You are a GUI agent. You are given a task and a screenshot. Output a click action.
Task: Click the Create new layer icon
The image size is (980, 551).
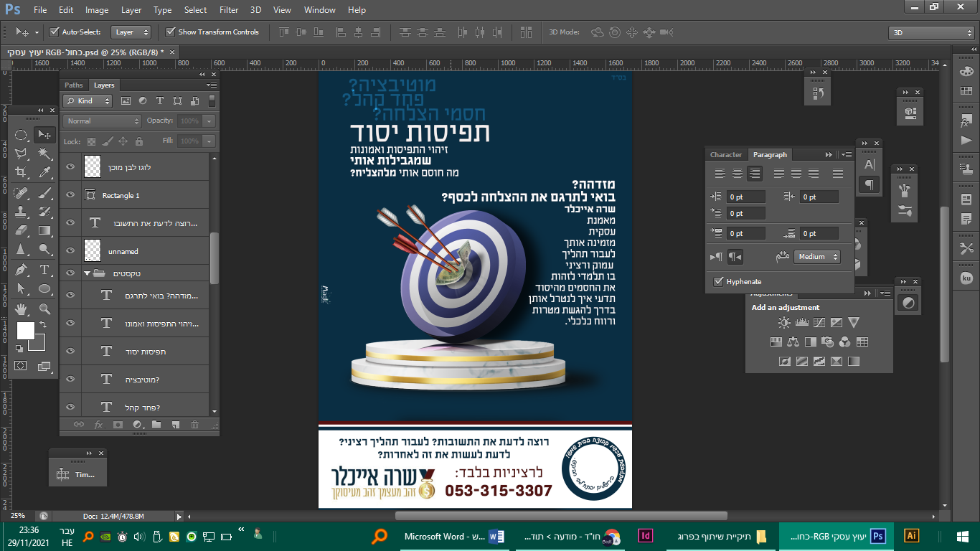pos(175,425)
